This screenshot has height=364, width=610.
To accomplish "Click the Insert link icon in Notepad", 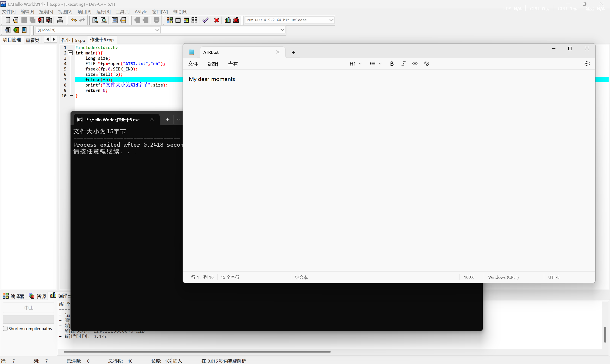I will [x=415, y=64].
